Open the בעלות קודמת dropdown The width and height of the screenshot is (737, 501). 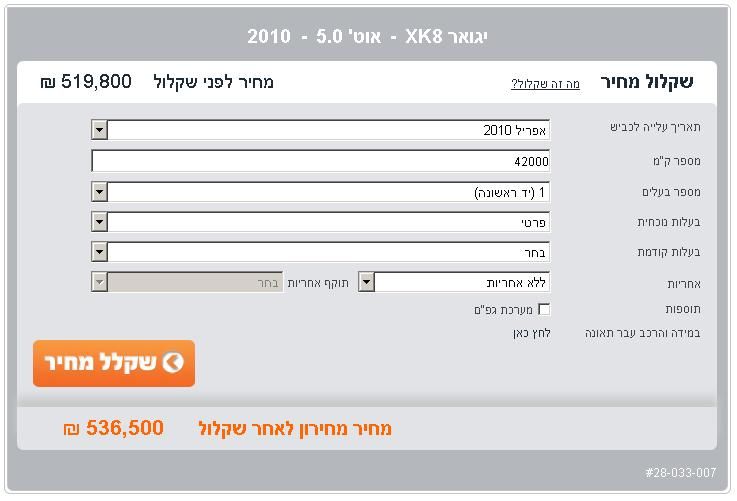pyautogui.click(x=99, y=252)
